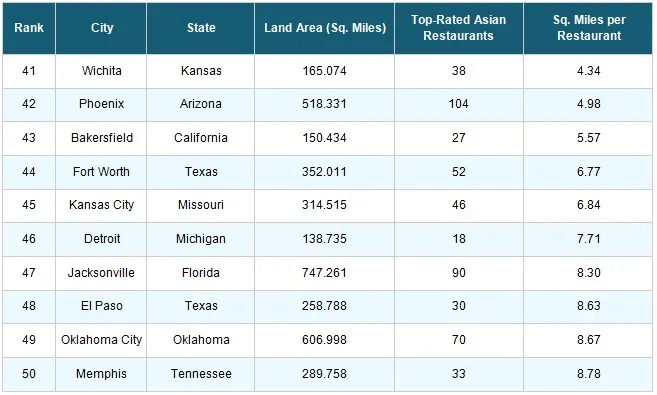
Task: Click the Kansas City cell
Action: tap(101, 205)
